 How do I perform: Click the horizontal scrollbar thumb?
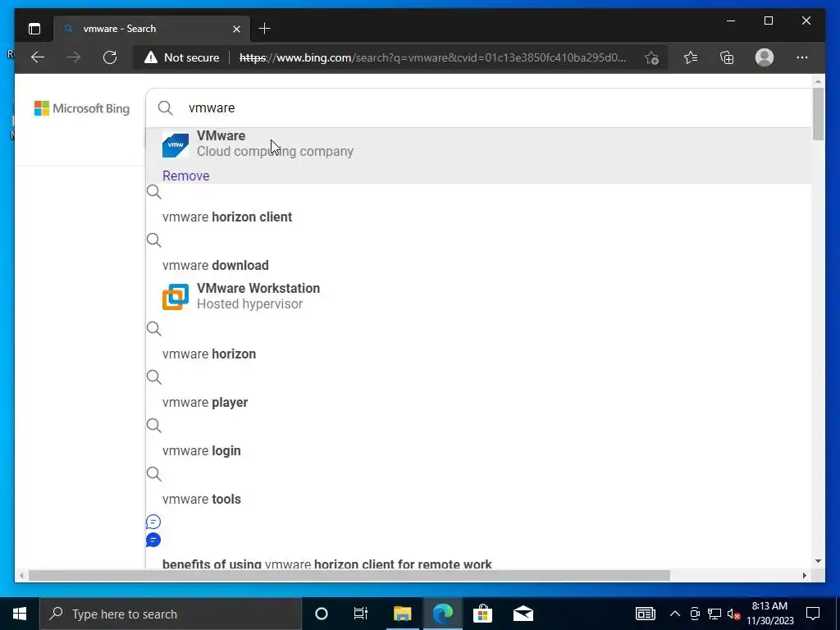click(x=349, y=575)
